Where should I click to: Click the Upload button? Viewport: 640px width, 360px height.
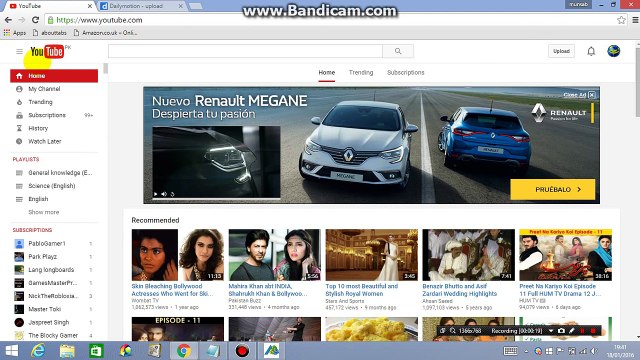(x=561, y=51)
